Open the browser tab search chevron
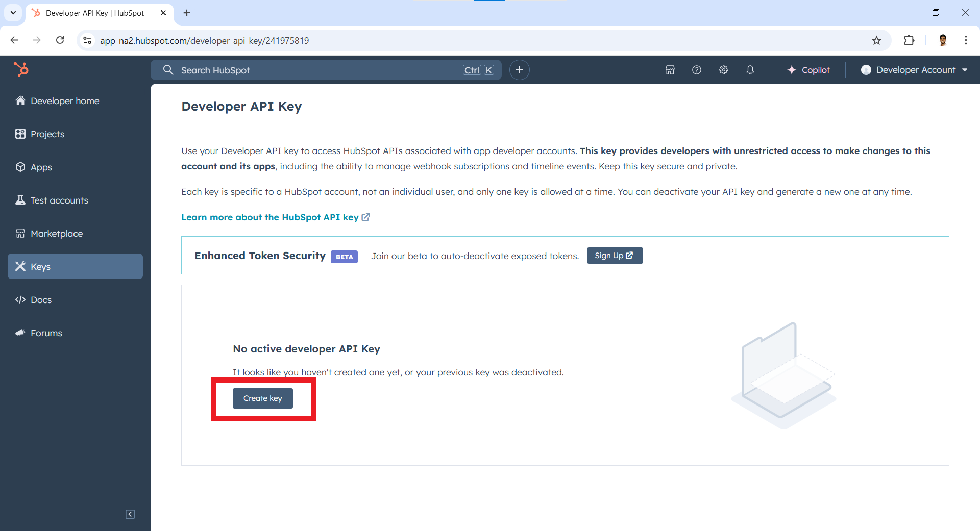The width and height of the screenshot is (980, 531). click(13, 13)
